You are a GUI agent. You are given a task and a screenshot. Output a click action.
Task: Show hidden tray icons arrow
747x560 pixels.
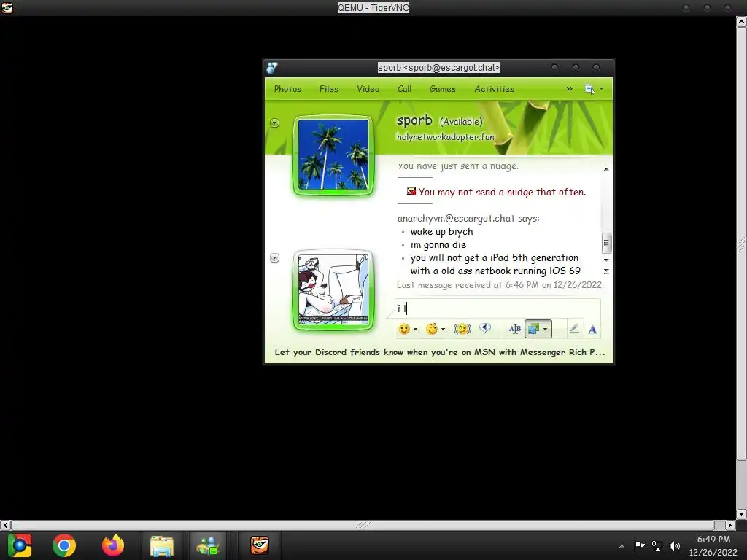(x=622, y=546)
